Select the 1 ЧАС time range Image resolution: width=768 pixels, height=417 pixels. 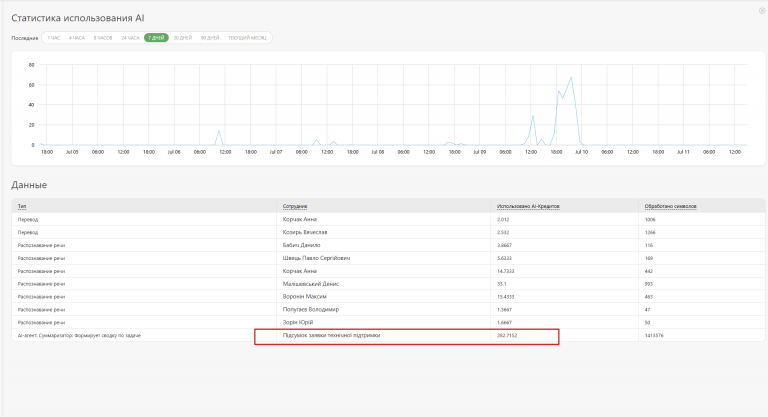click(54, 38)
